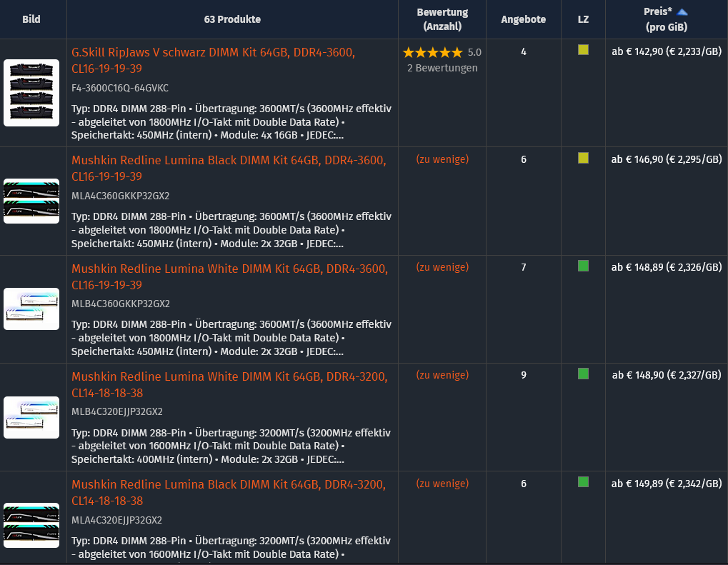Screen dimensions: 728x565
Task: Open the '2 Bewertungen' reviews link
Action: pyautogui.click(x=442, y=68)
